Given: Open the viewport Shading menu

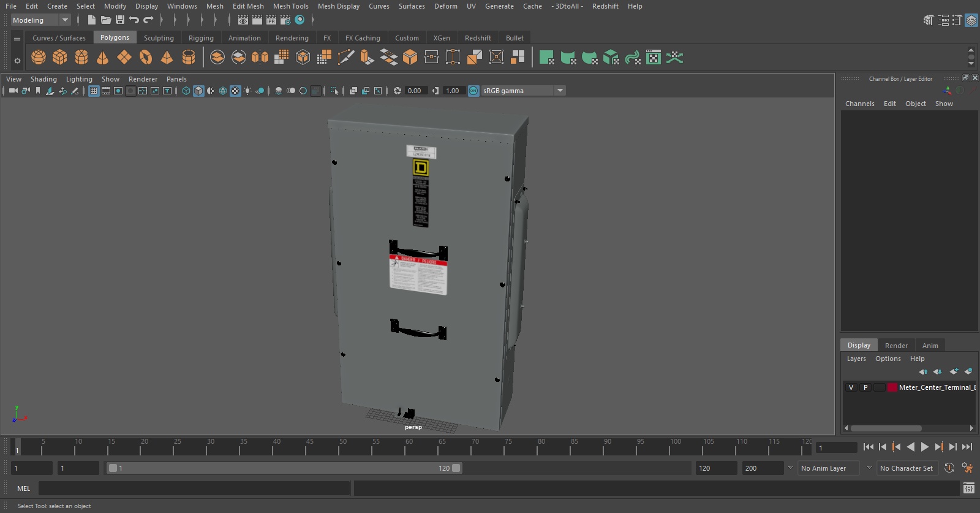Looking at the screenshot, I should [x=43, y=79].
